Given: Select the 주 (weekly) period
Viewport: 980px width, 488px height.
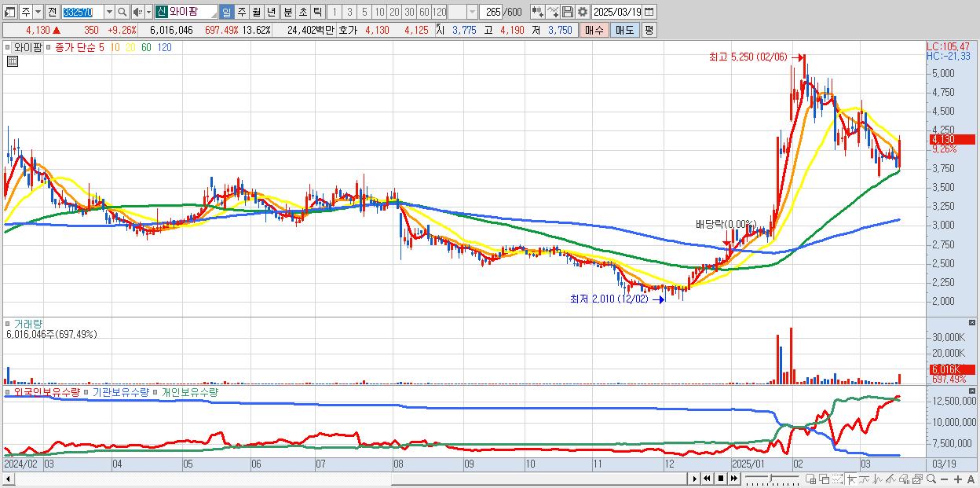Looking at the screenshot, I should tap(241, 12).
